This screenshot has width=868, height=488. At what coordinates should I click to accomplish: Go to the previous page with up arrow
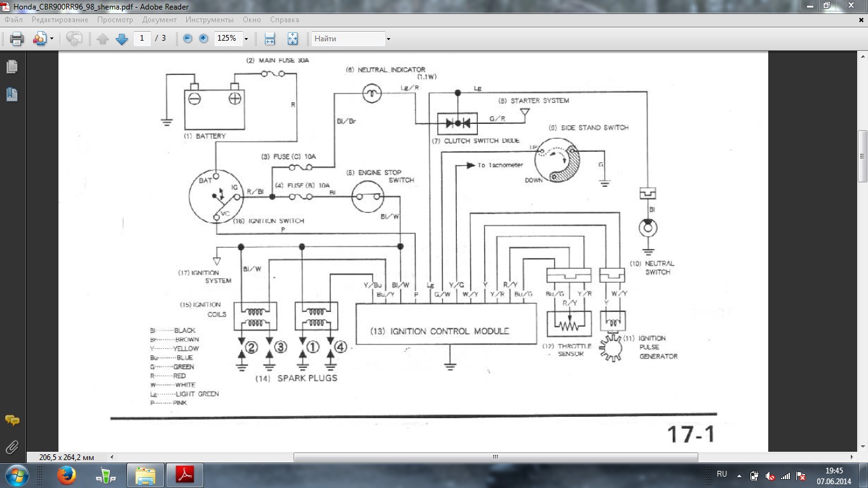[103, 39]
